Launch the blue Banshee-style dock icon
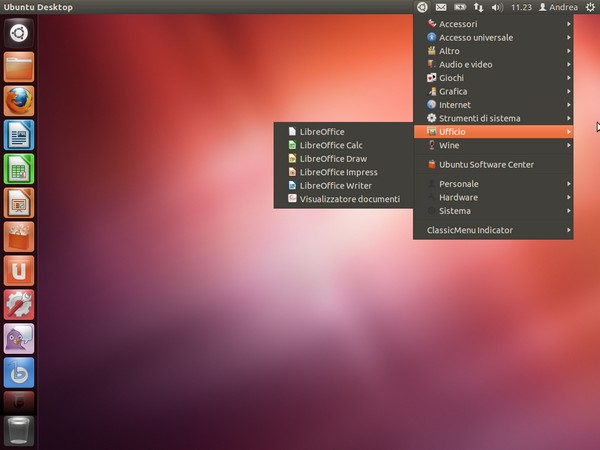Viewport: 600px width, 450px height. (19, 373)
